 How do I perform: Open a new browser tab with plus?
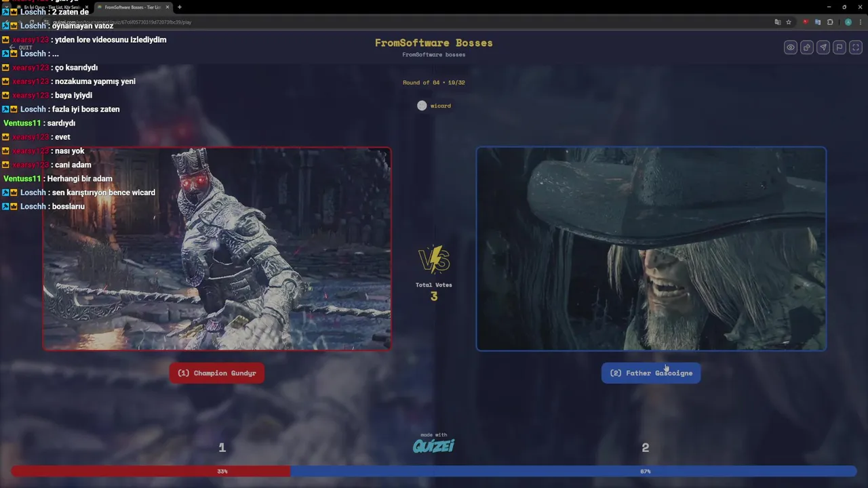pos(179,7)
